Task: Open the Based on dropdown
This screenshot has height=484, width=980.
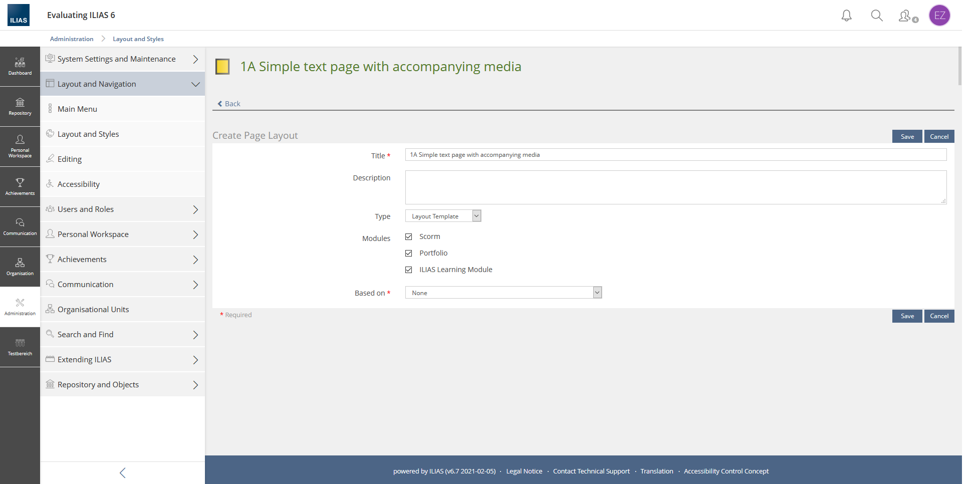Action: click(503, 293)
